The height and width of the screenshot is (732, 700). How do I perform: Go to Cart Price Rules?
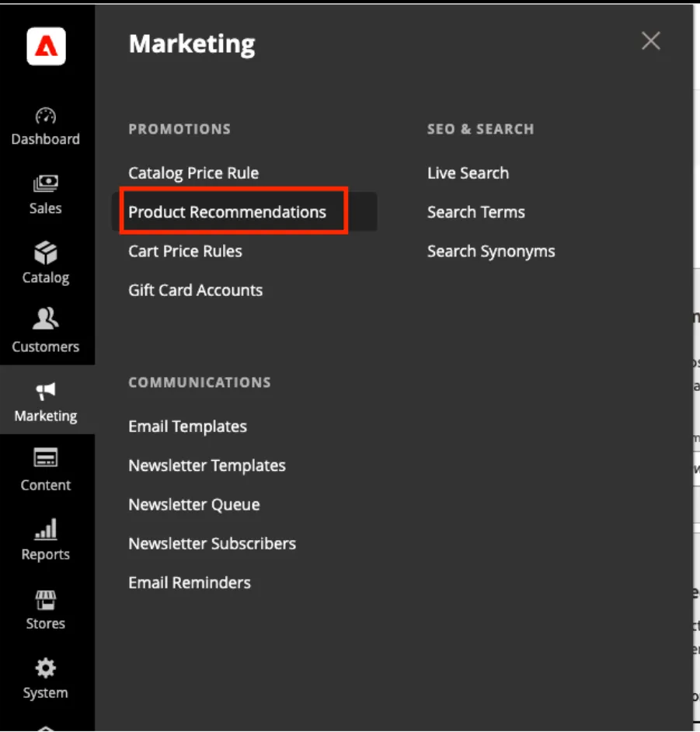pyautogui.click(x=185, y=251)
